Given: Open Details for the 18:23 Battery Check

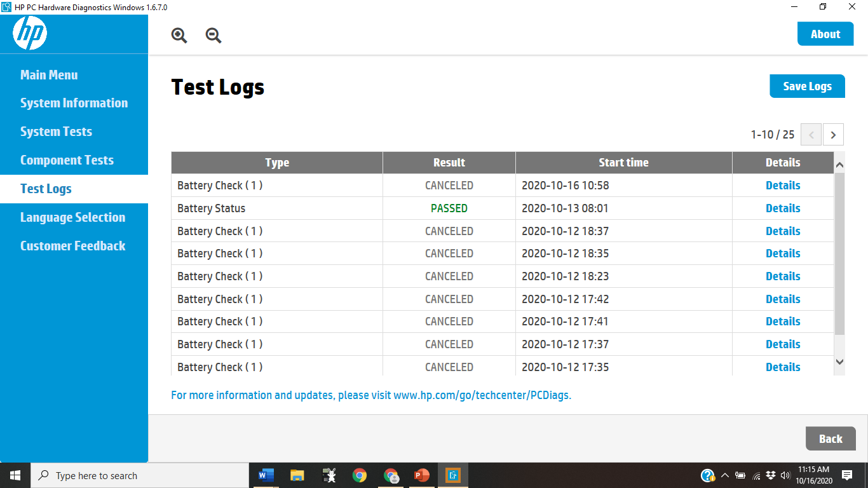Looking at the screenshot, I should (x=783, y=276).
